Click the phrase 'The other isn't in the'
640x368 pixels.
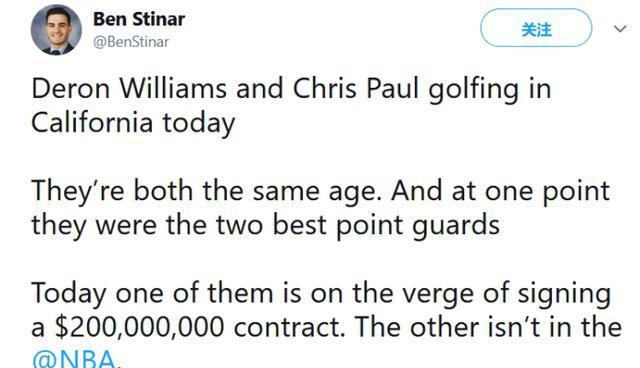point(487,327)
